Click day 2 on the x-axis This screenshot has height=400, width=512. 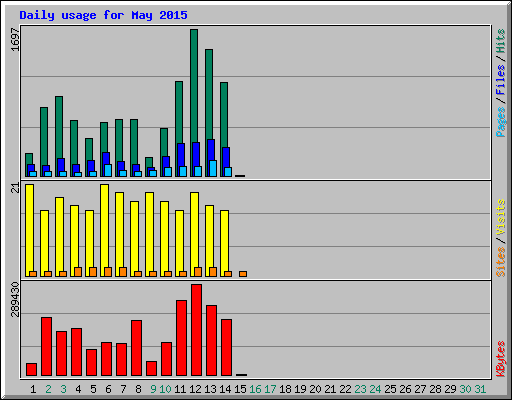point(48,389)
